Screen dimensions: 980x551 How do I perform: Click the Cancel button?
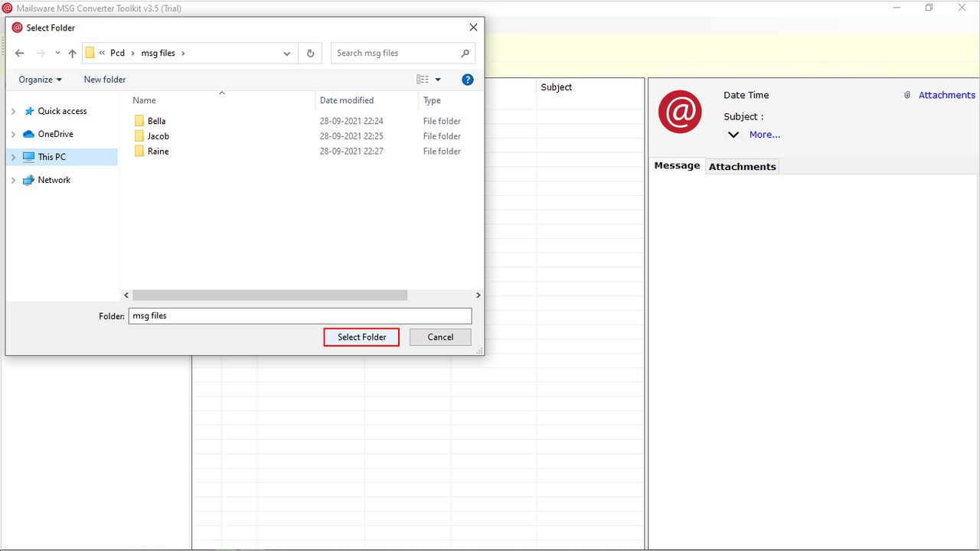[440, 337]
